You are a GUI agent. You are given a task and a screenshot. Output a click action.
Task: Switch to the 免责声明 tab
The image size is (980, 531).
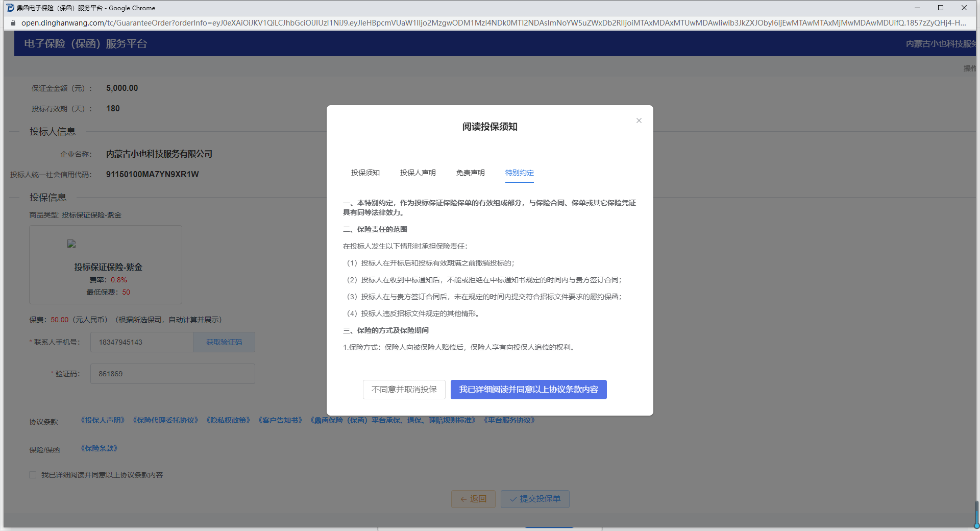click(471, 173)
